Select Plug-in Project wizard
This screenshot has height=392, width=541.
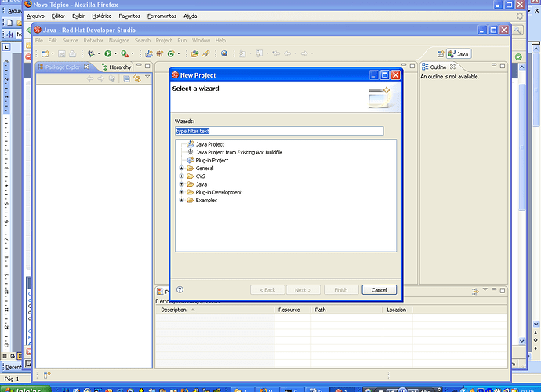[212, 160]
